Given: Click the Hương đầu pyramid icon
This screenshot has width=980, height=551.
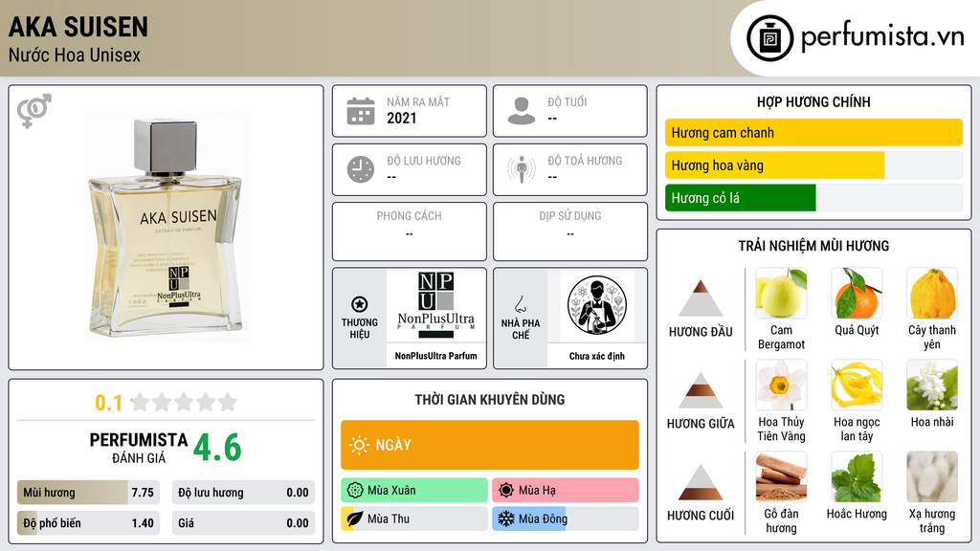Looking at the screenshot, I should pos(701,298).
